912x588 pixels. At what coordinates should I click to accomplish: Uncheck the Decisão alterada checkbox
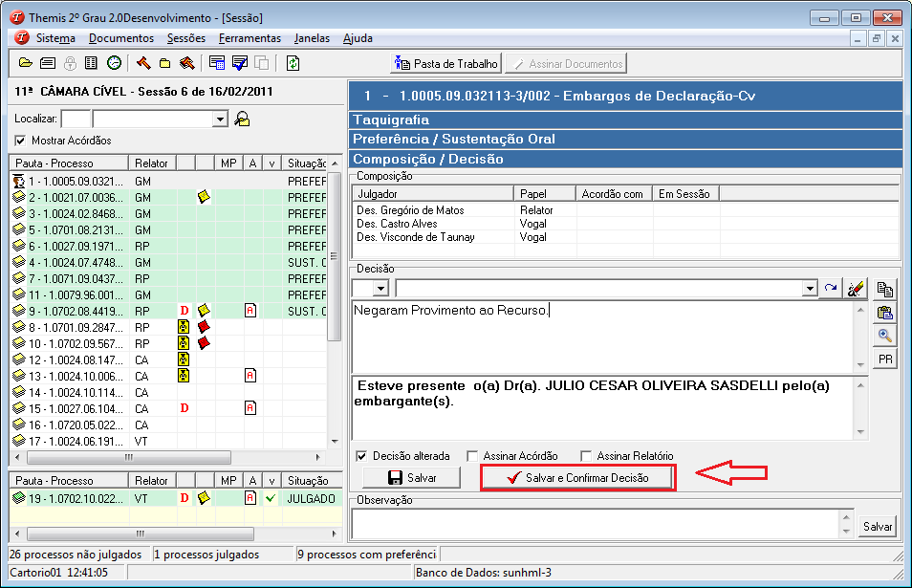pos(361,456)
